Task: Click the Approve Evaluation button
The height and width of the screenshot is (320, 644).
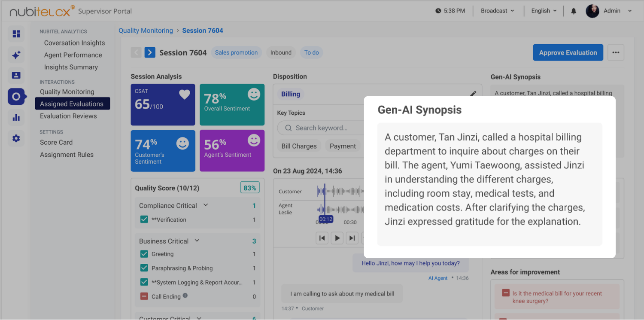Action: 568,52
